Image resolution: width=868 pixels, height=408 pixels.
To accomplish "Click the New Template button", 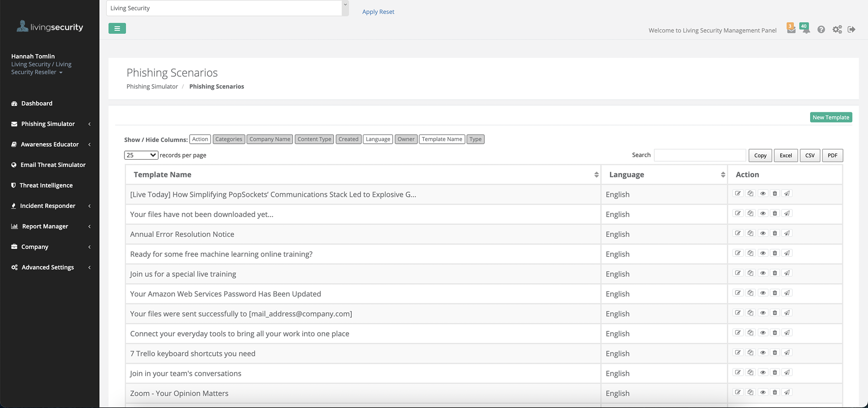I will coord(831,117).
